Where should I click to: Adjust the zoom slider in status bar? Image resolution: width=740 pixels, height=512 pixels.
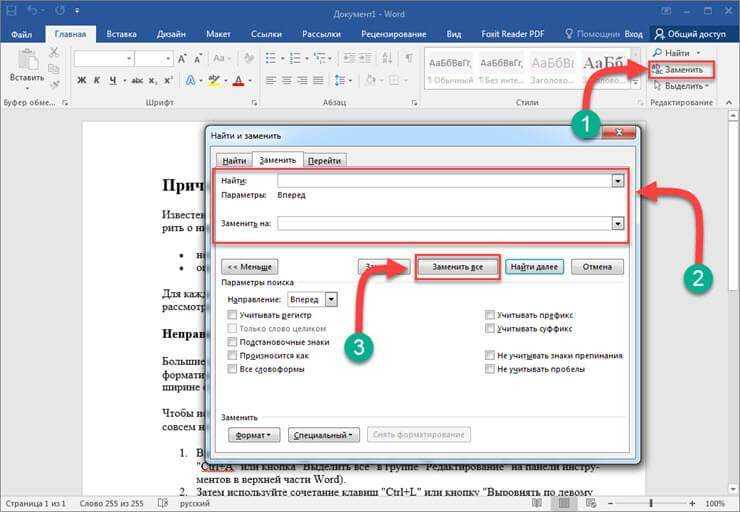(651, 504)
